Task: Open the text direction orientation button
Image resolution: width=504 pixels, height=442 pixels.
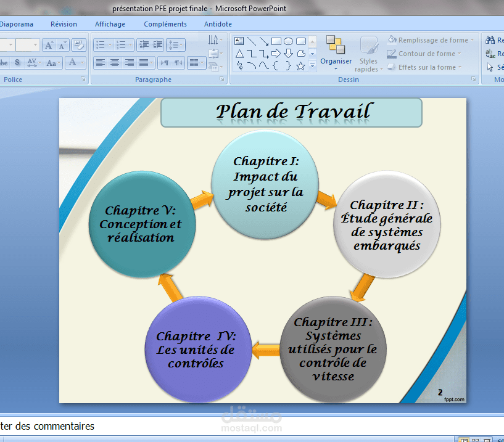Action: tap(215, 40)
